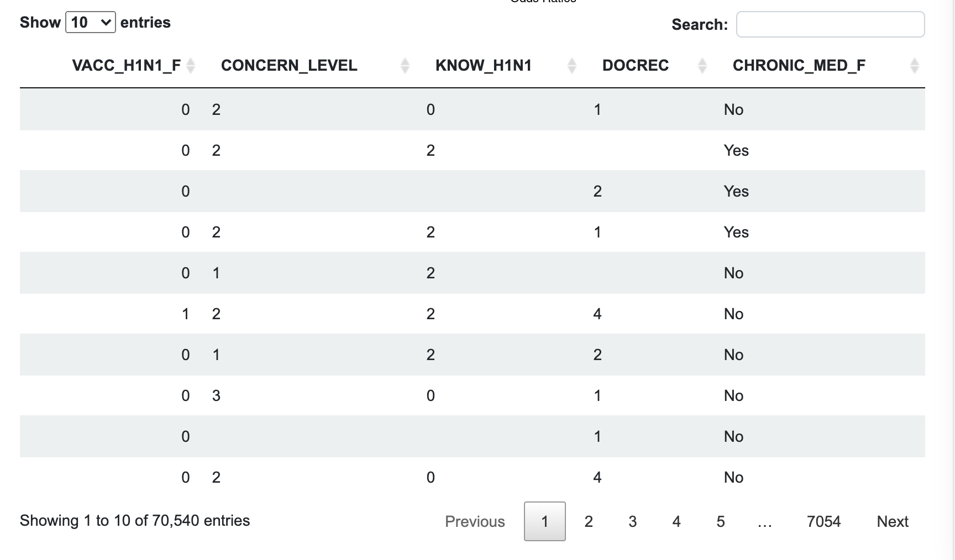Click sort arrows icon beside VACC_H1N1_F
This screenshot has height=560, width=955.
coord(191,66)
